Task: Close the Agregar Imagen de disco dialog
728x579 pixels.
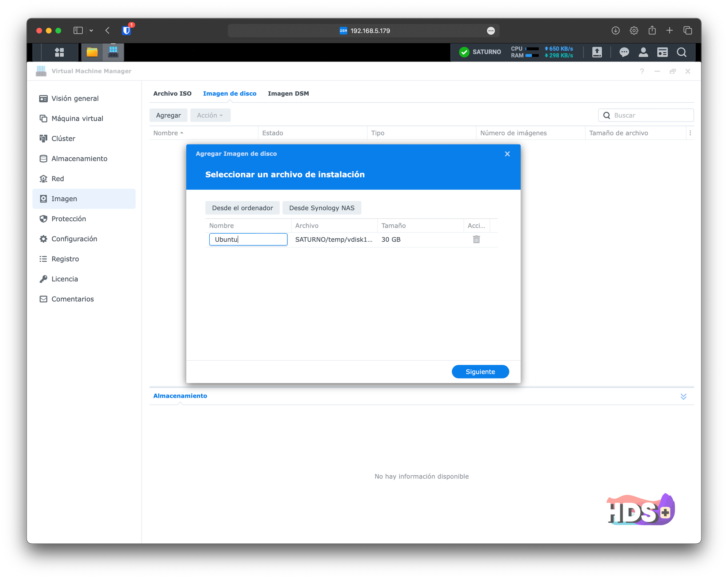Action: [x=507, y=154]
